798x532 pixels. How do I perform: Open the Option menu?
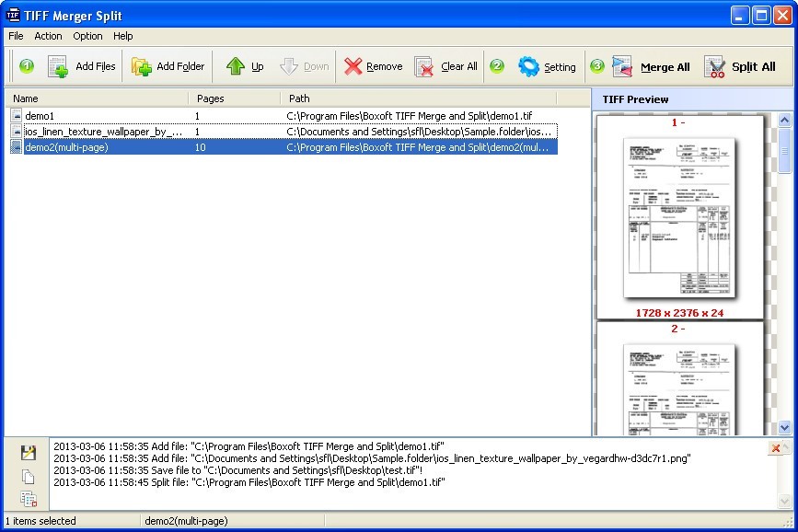(x=87, y=36)
